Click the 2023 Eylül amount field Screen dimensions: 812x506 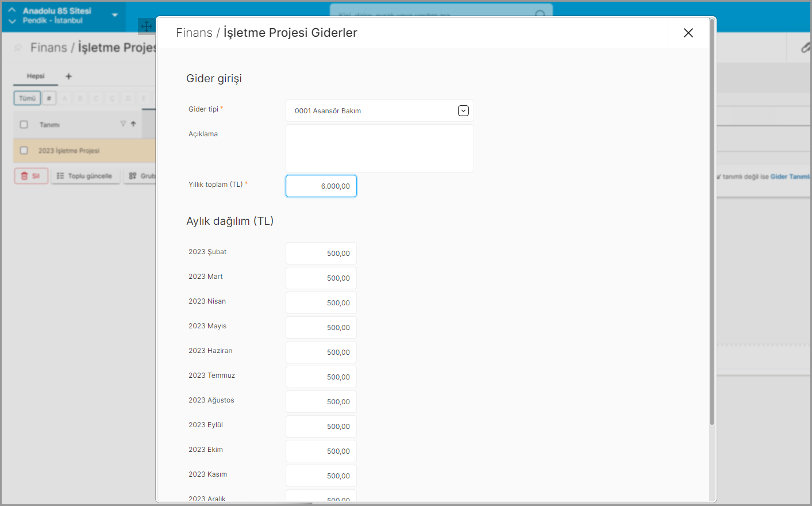point(321,426)
